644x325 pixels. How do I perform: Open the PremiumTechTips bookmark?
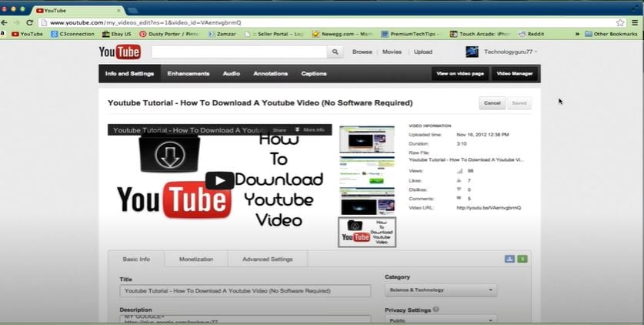point(411,34)
